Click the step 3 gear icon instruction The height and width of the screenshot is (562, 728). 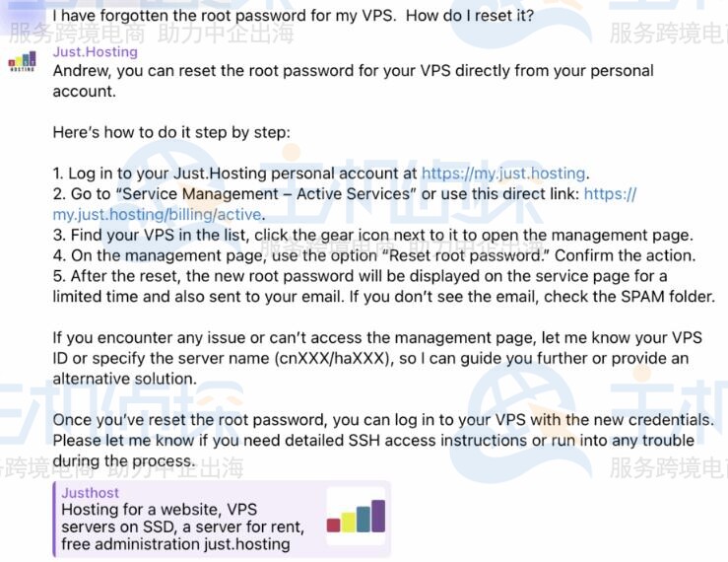372,235
